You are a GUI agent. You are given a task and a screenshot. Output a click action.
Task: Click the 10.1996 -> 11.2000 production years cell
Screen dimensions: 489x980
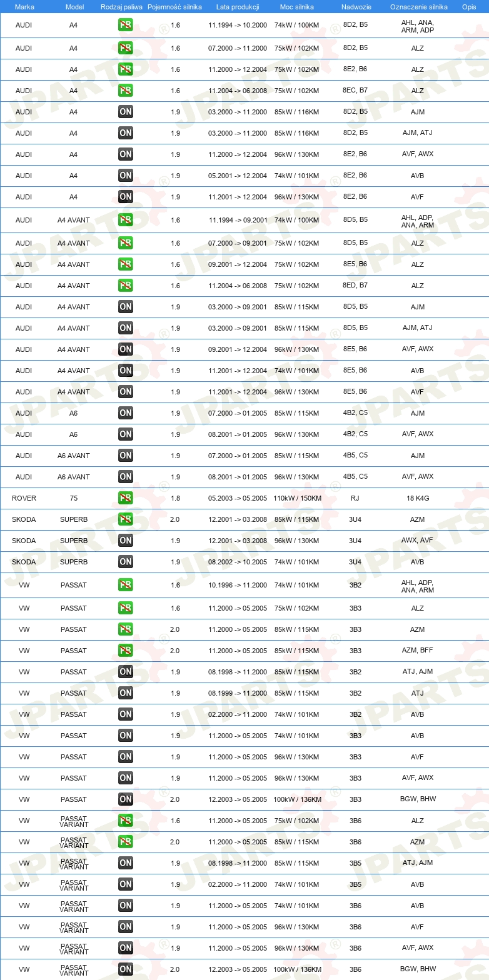[x=238, y=586]
